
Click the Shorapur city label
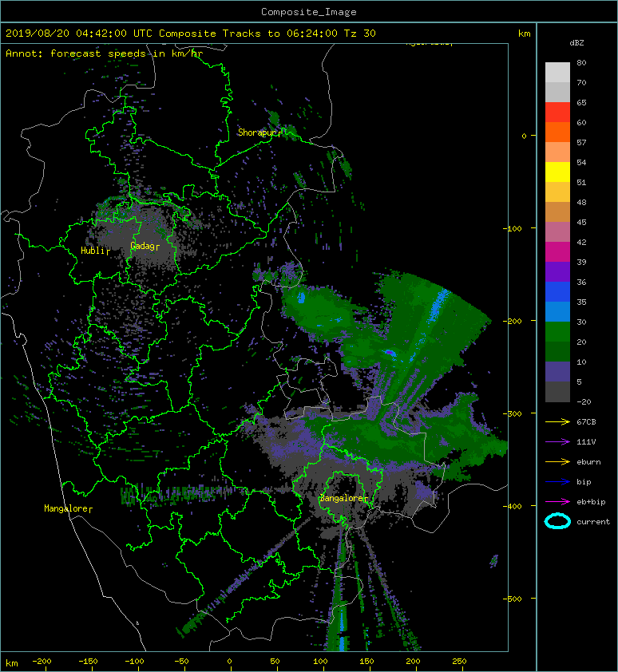[x=258, y=132]
